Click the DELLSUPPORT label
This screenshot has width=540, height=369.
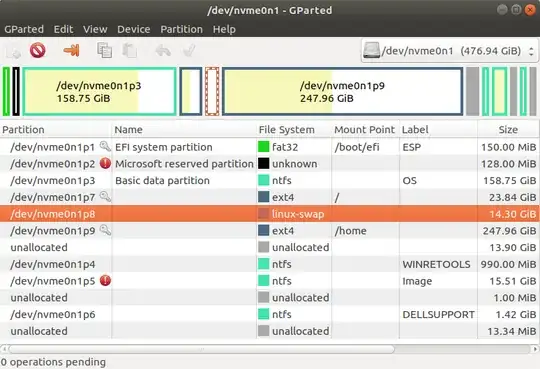[x=438, y=315]
